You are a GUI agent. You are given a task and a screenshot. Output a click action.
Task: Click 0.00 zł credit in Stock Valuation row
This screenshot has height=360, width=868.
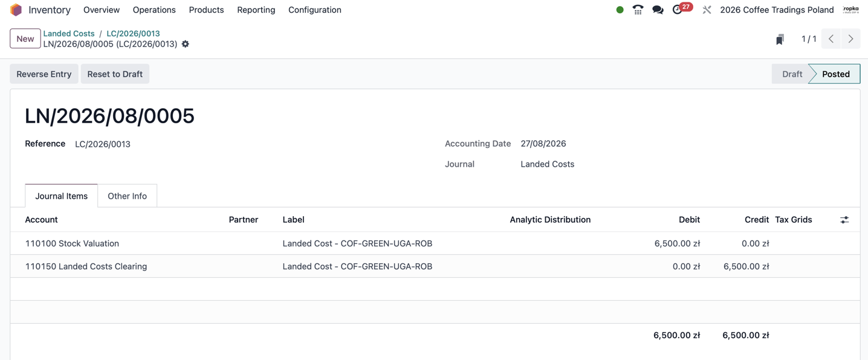[755, 243]
